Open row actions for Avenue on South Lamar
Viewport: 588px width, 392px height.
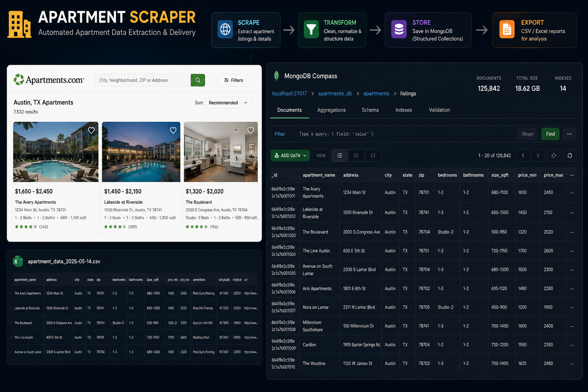[x=572, y=269]
